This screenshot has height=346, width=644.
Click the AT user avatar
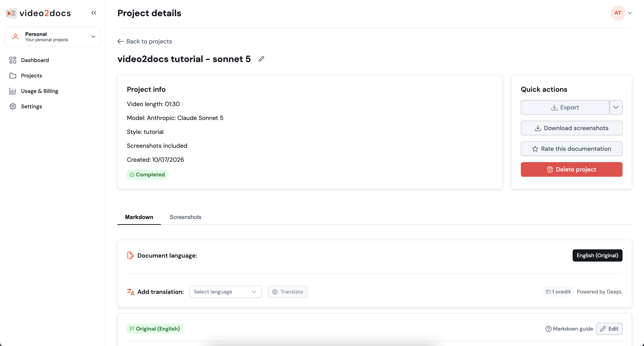[x=617, y=13]
